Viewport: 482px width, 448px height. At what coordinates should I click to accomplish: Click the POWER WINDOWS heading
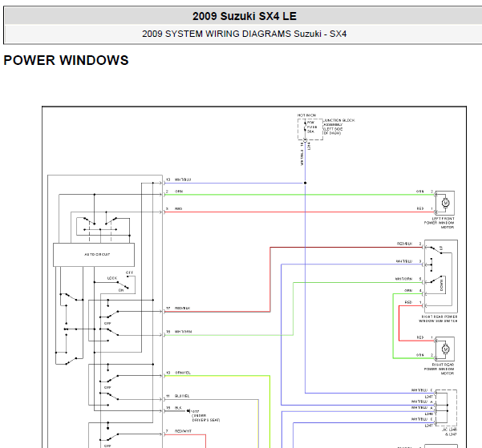(x=66, y=61)
